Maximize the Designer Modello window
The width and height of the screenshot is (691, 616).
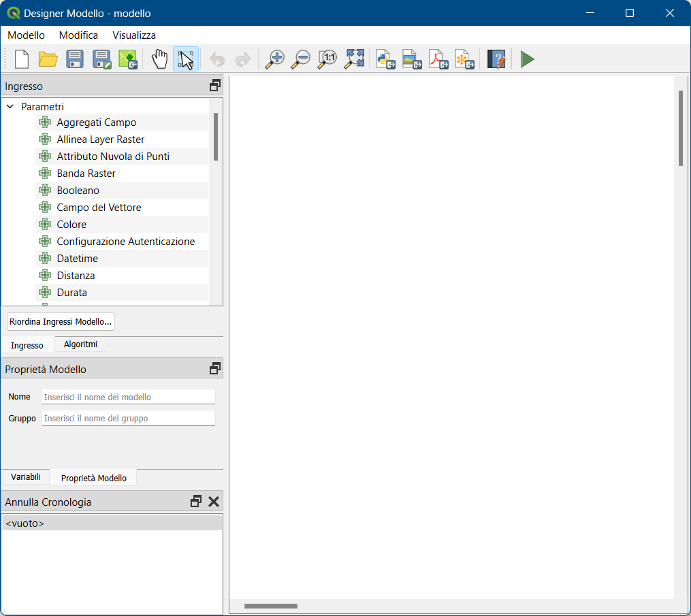pos(630,13)
